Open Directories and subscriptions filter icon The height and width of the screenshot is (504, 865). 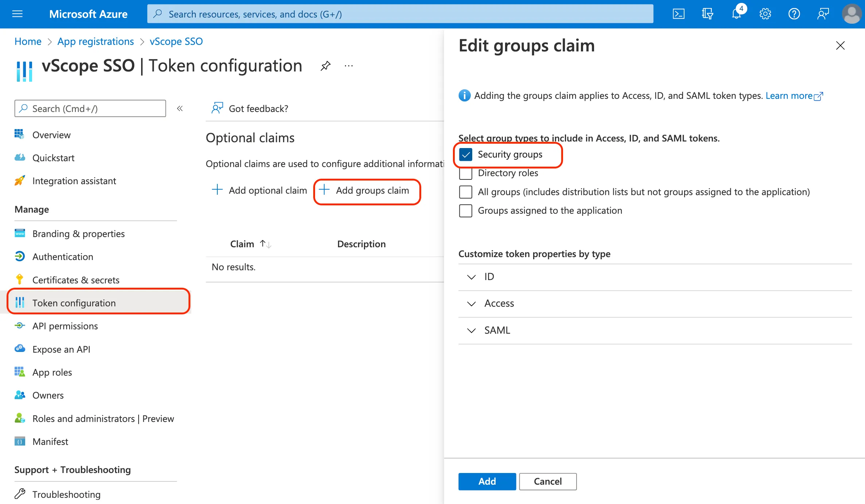(707, 14)
